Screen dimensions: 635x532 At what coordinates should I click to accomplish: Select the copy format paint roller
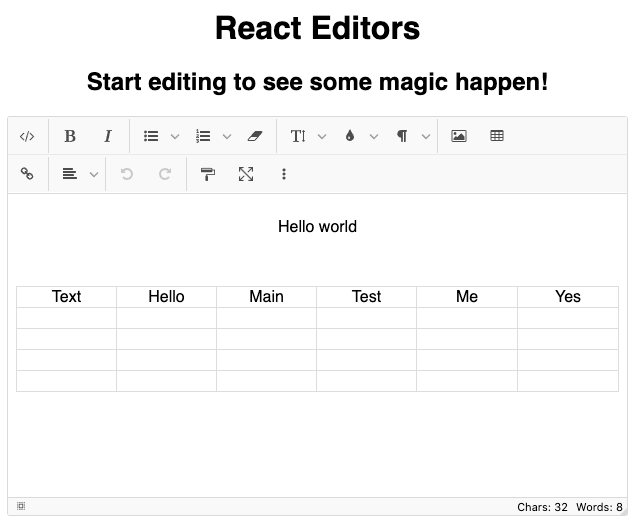coord(208,174)
